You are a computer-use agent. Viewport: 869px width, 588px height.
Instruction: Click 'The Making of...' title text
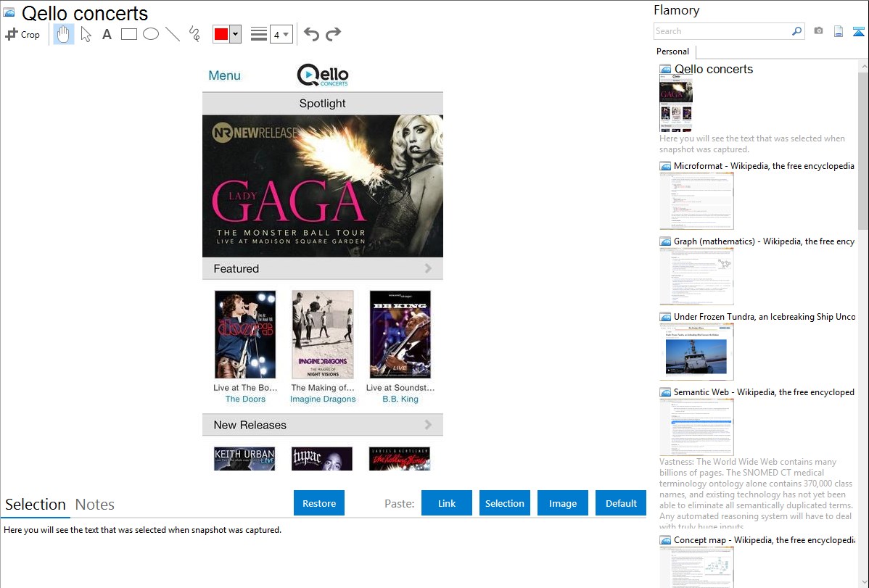pos(323,388)
